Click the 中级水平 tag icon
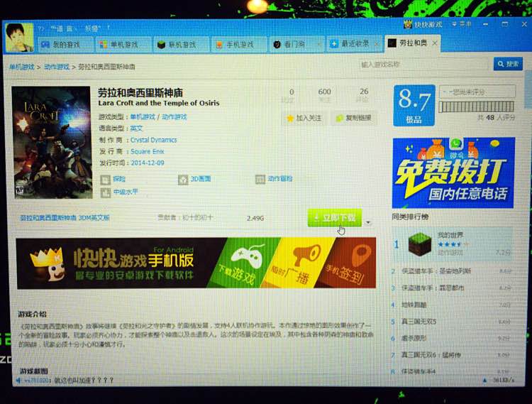The image size is (532, 404). point(106,192)
